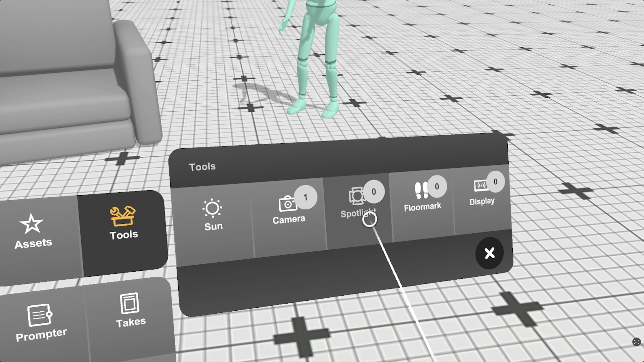Open the Prompter document icon
Viewport: 644px width, 362px height.
[39, 315]
